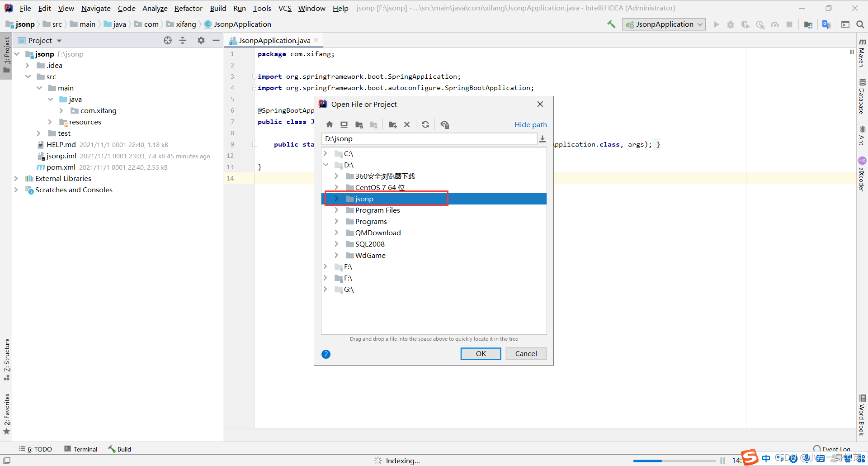This screenshot has height=466, width=868.
Task: Click the Help question mark icon
Action: pos(326,354)
